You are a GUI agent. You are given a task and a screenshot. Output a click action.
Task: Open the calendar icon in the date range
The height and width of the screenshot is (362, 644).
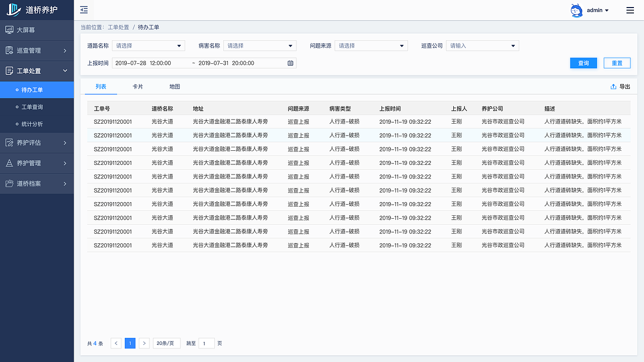tap(290, 63)
